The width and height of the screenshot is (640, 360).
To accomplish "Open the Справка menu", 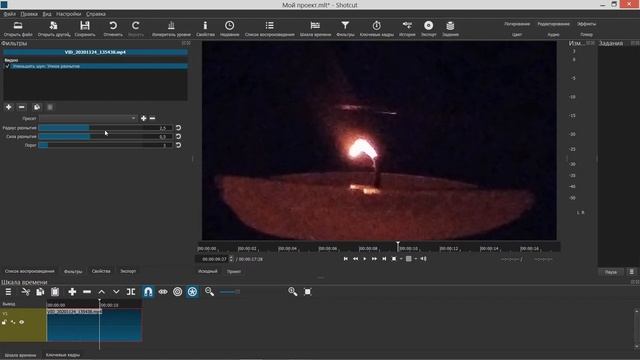I will [96, 14].
